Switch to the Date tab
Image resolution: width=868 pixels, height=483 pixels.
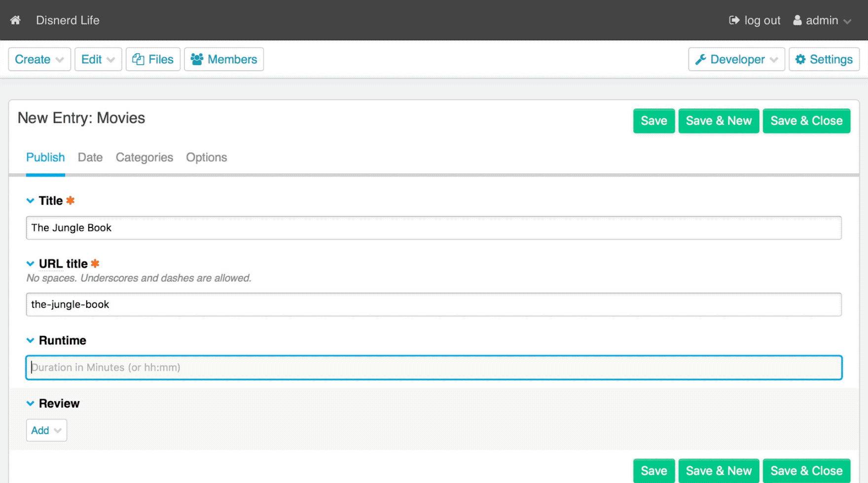tap(90, 157)
